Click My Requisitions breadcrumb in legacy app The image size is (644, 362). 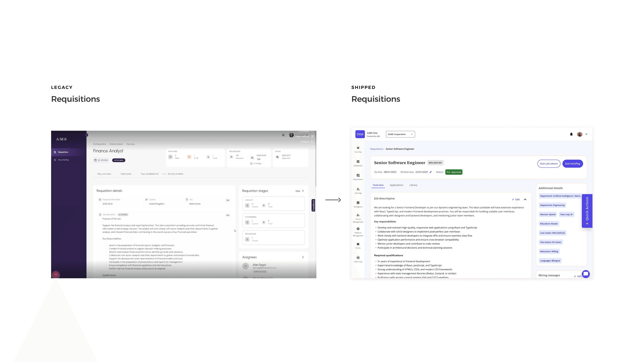tap(99, 144)
